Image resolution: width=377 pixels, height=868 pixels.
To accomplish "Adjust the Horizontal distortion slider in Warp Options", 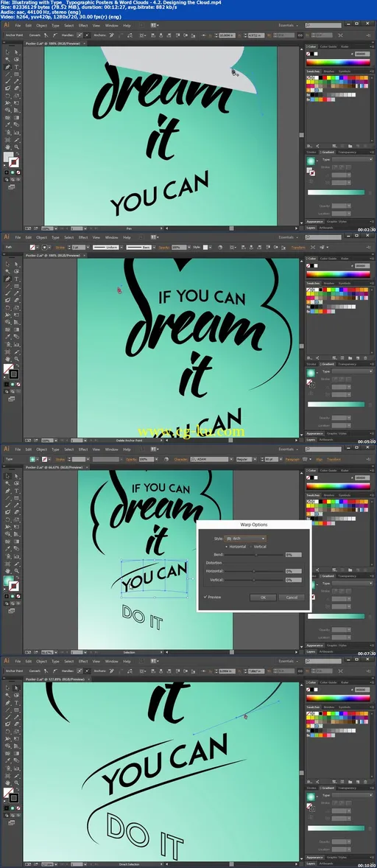I will coord(256,571).
